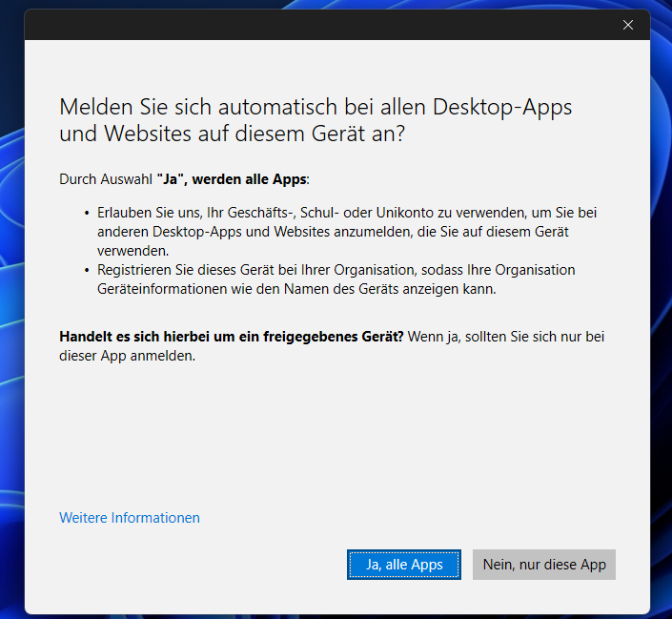This screenshot has height=619, width=672.
Task: Click the "Ja, alle Apps" button
Action: (404, 565)
